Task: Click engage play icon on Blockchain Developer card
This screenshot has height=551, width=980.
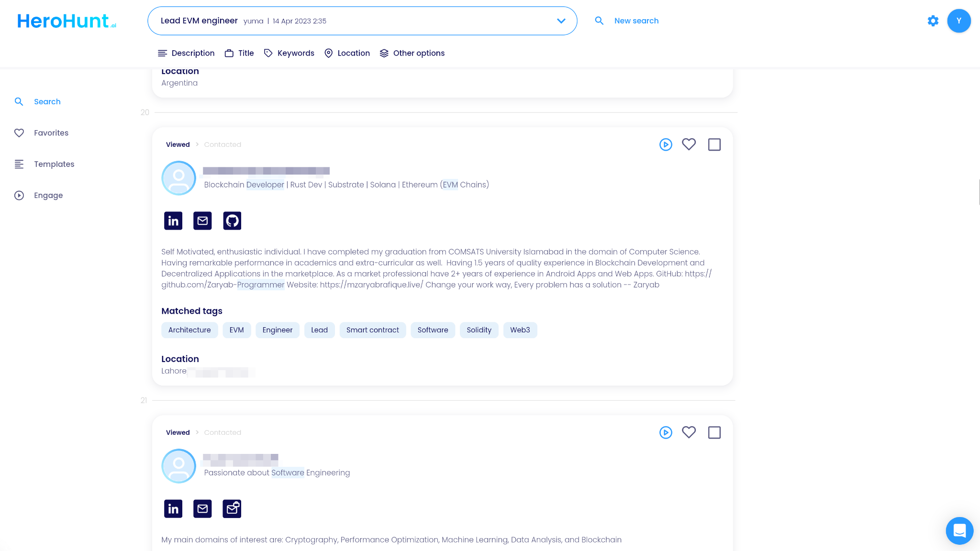Action: tap(666, 144)
